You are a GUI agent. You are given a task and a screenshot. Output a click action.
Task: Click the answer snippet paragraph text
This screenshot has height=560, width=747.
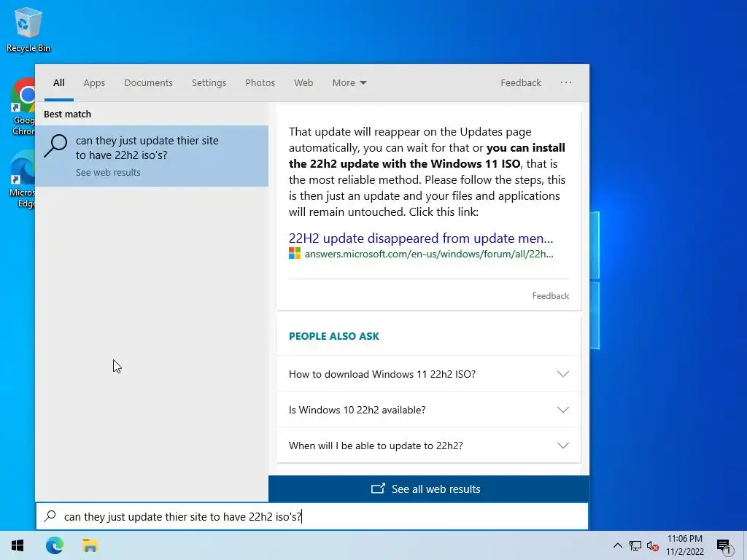click(427, 171)
